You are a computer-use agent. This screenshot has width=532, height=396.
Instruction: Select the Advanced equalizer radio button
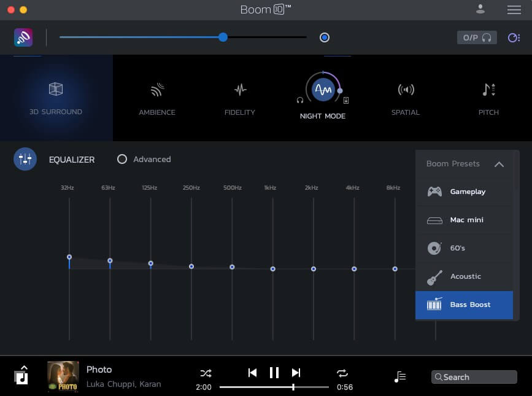click(x=122, y=159)
